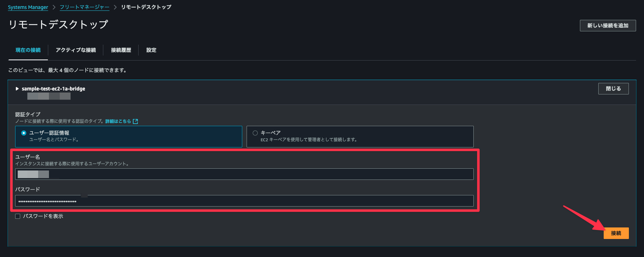Expand the sample-test-ec2-1a-bridge disclosure triangle
Viewport: 644px width, 257px height.
pos(17,89)
